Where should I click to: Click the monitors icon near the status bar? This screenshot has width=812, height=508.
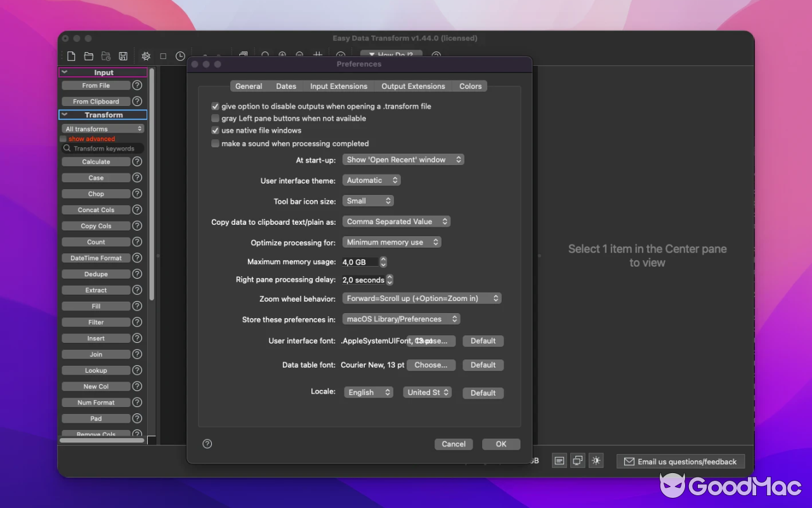click(577, 460)
